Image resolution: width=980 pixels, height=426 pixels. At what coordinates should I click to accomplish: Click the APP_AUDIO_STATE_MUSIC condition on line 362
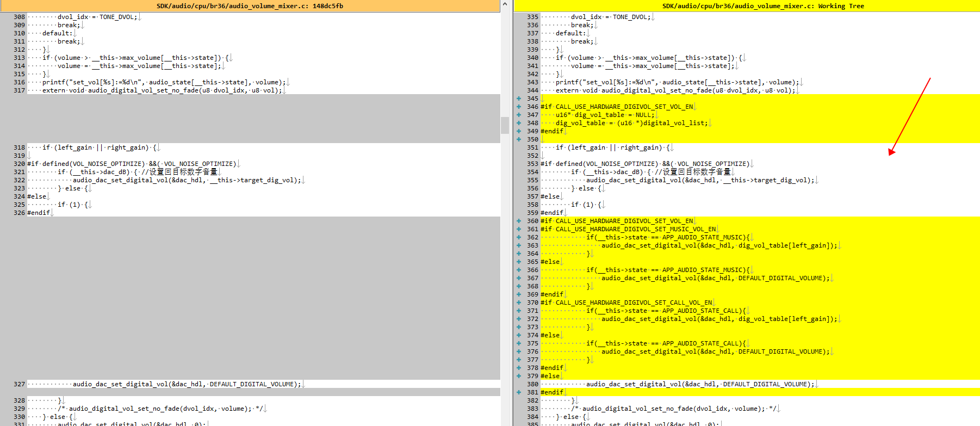tap(668, 237)
